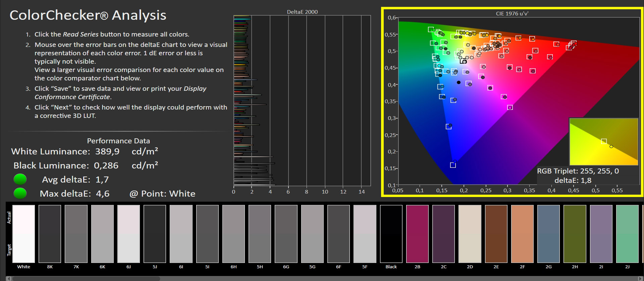
Task: Select the 5J dark gray swatch
Action: click(155, 234)
